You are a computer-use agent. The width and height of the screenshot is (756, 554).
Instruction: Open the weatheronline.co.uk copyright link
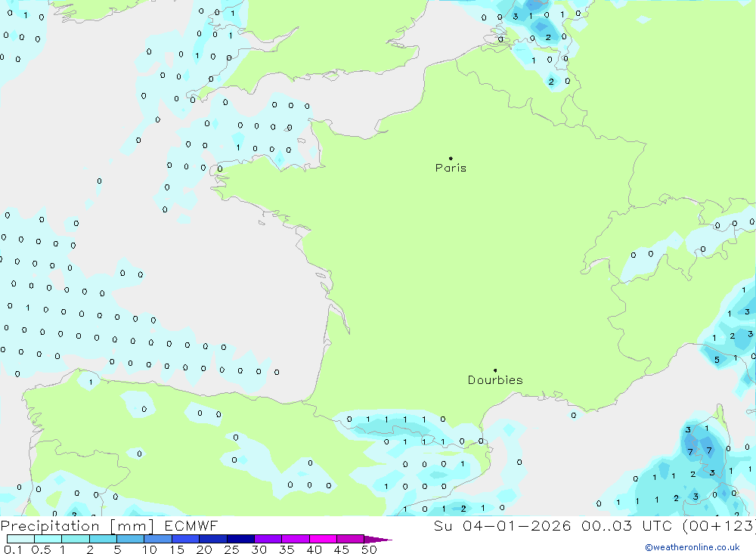coord(692,547)
